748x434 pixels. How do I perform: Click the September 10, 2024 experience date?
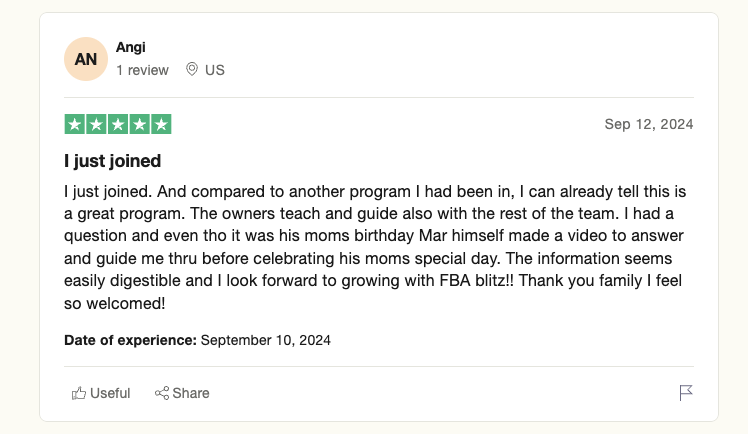click(266, 340)
